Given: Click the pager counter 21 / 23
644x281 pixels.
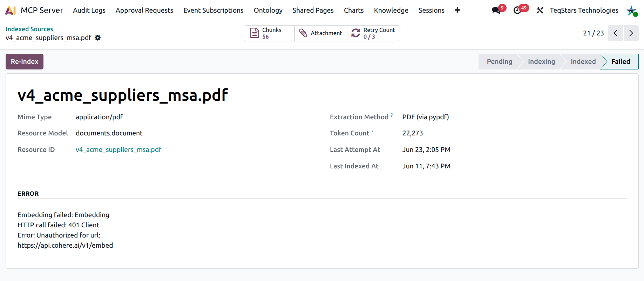Looking at the screenshot, I should pyautogui.click(x=593, y=33).
